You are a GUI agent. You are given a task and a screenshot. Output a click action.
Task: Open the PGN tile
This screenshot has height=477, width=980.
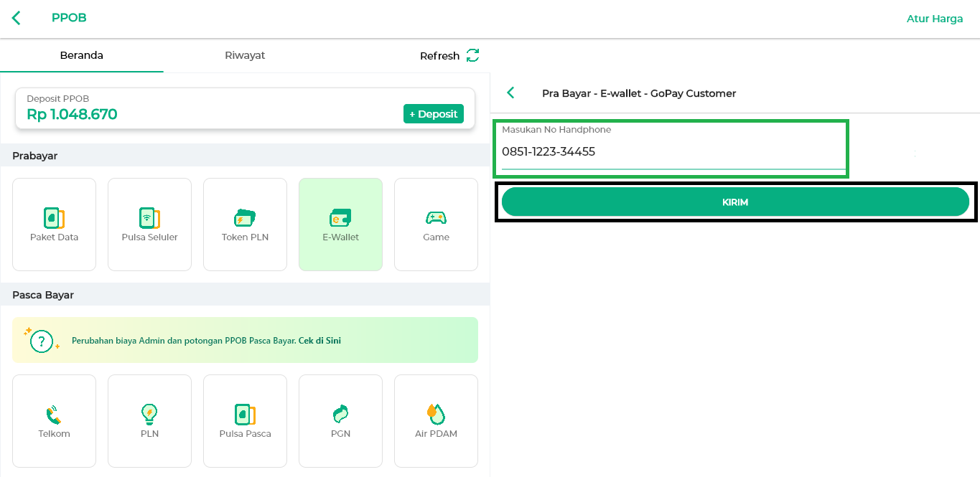pos(340,421)
